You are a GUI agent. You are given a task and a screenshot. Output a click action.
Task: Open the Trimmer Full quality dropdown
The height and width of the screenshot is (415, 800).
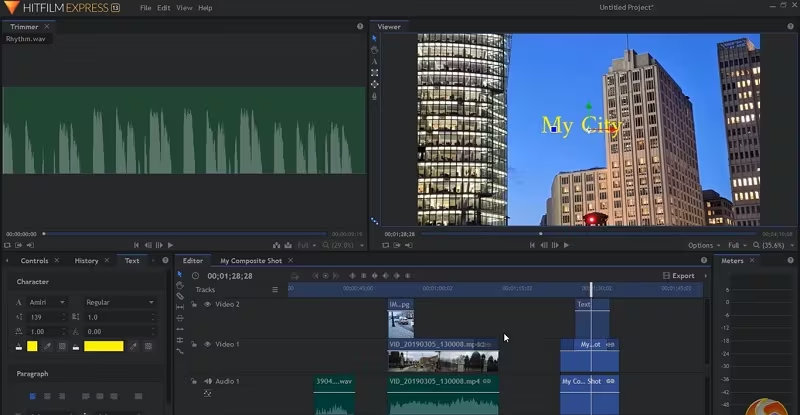coord(306,246)
